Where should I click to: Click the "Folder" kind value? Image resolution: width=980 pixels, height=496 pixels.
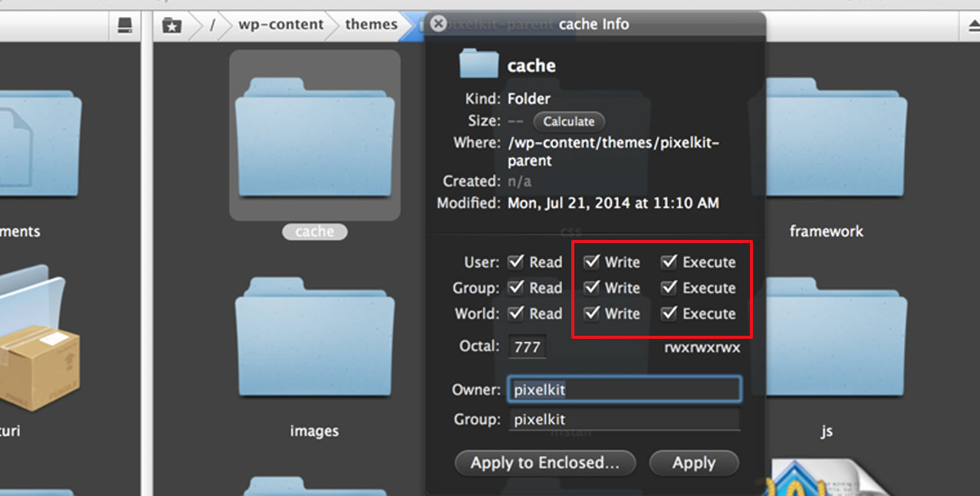tap(529, 99)
